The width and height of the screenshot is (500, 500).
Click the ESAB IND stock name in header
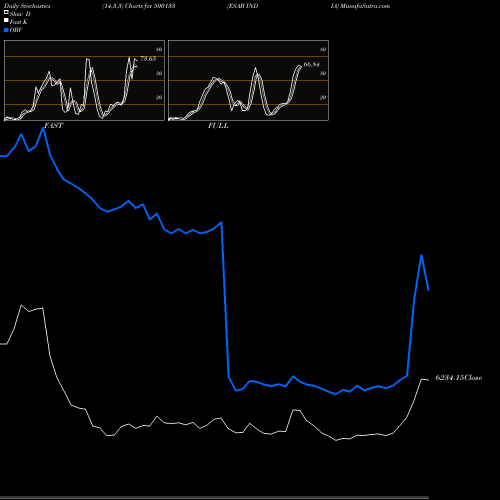[x=243, y=6]
